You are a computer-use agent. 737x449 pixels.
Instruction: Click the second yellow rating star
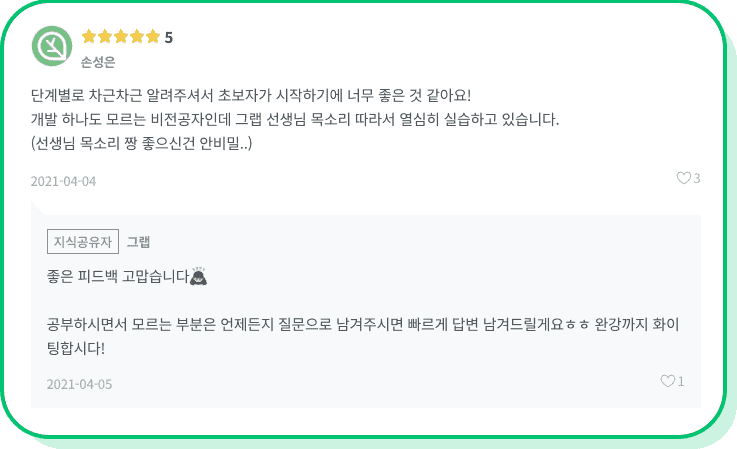pyautogui.click(x=105, y=37)
